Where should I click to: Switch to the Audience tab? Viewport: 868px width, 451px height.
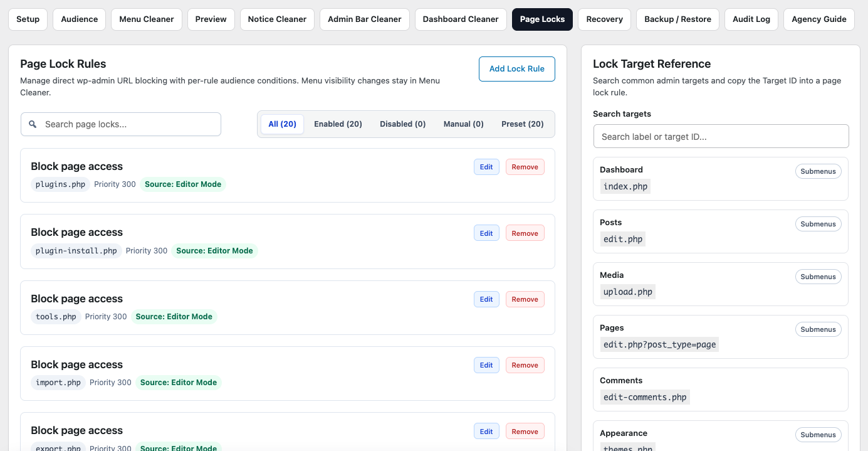click(x=80, y=19)
